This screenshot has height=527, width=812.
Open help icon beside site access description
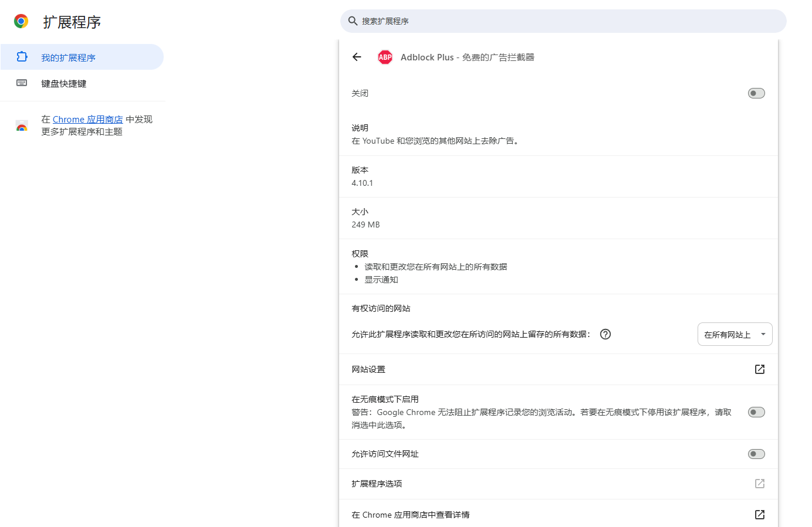point(605,334)
